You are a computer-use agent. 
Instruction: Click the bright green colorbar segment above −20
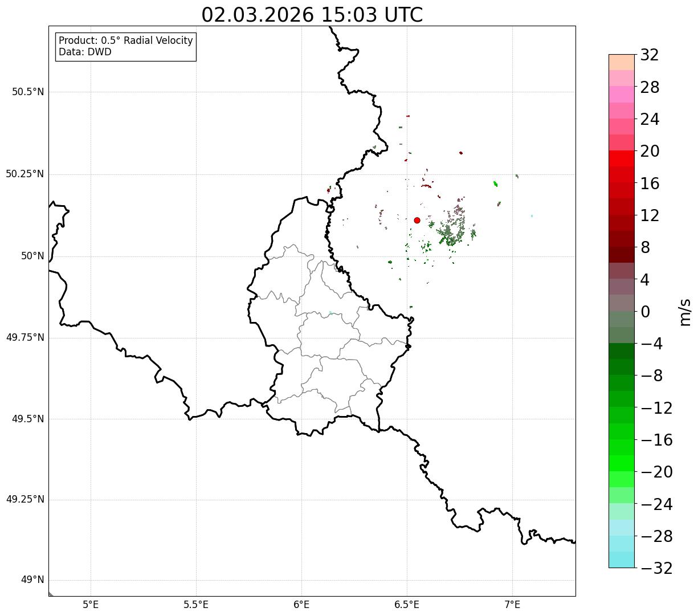(x=622, y=463)
